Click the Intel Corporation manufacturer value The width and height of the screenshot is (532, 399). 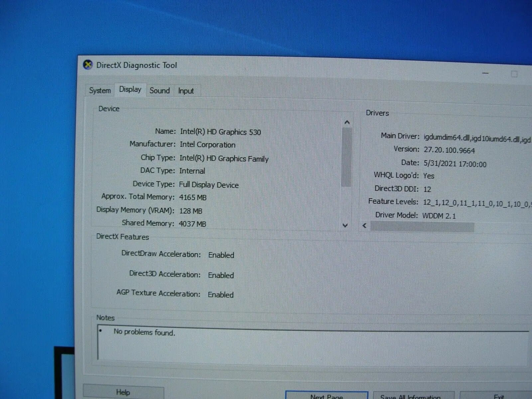tap(207, 145)
